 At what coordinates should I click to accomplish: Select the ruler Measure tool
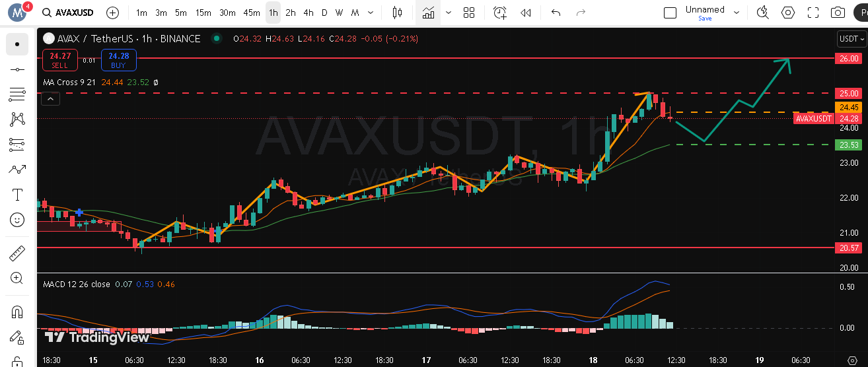coord(17,253)
